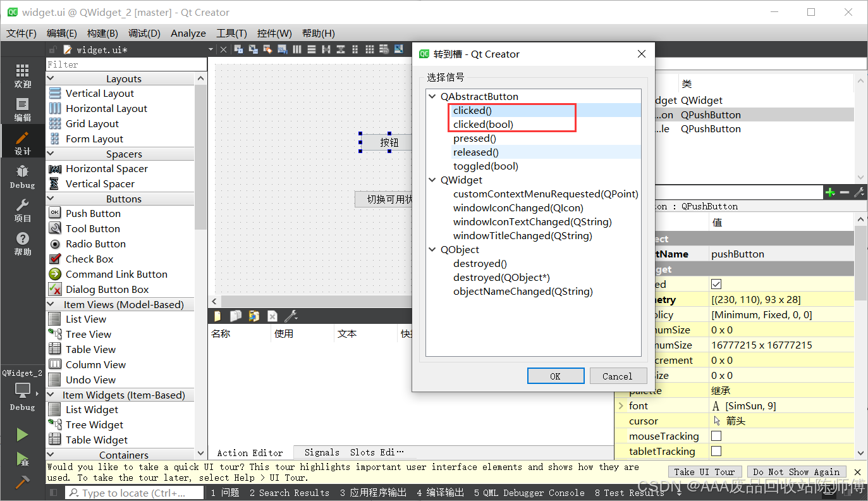Select destroyed(QObject*) signal
The width and height of the screenshot is (868, 501).
click(x=501, y=278)
